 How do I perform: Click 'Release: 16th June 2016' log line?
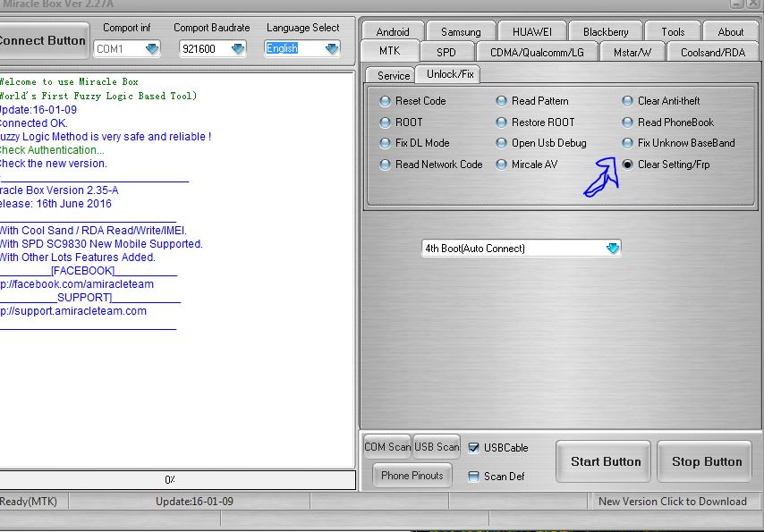click(55, 204)
